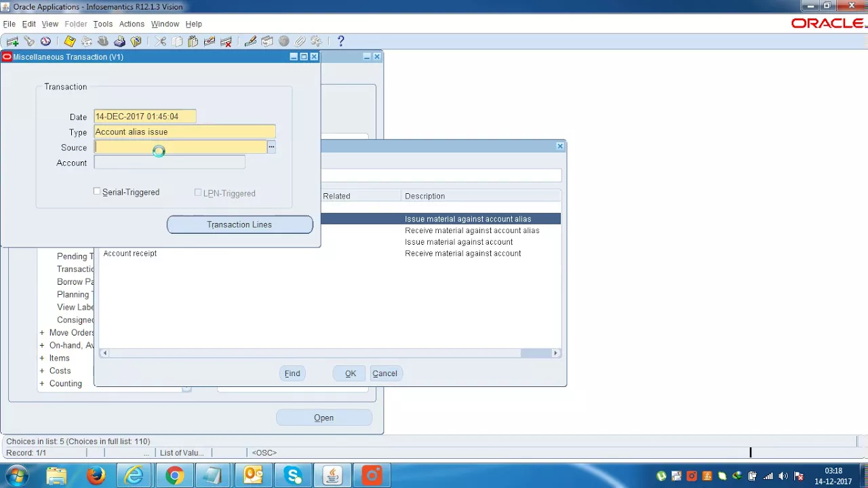868x488 pixels.
Task: Click the Delete record icon with red X
Action: click(x=226, y=41)
